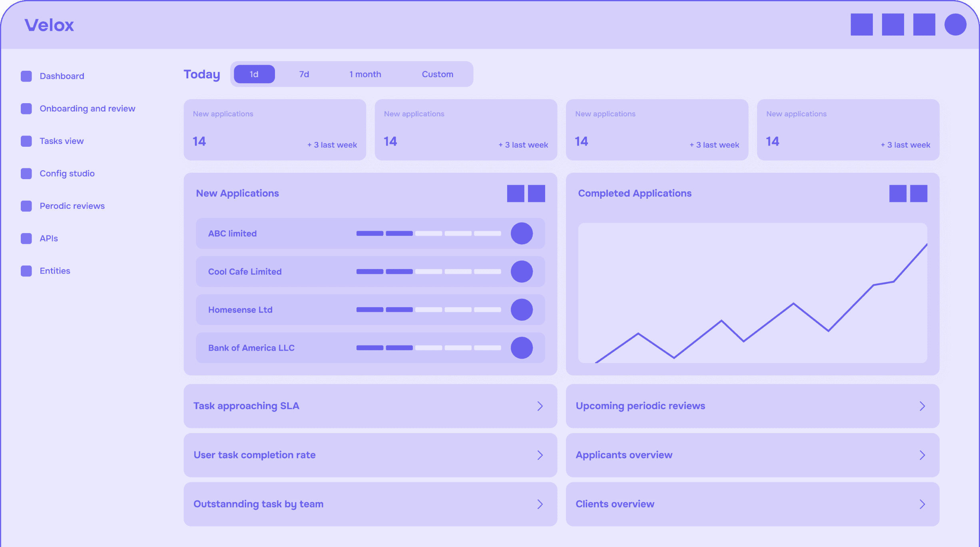Click the right square icon in Completed Applications panel

(x=918, y=194)
